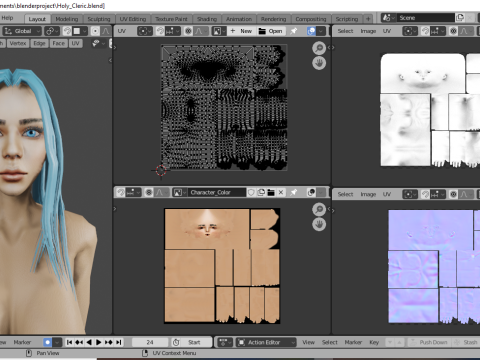Toggle fake user shield for Character_Color
This screenshot has height=360, width=480.
pyautogui.click(x=251, y=192)
